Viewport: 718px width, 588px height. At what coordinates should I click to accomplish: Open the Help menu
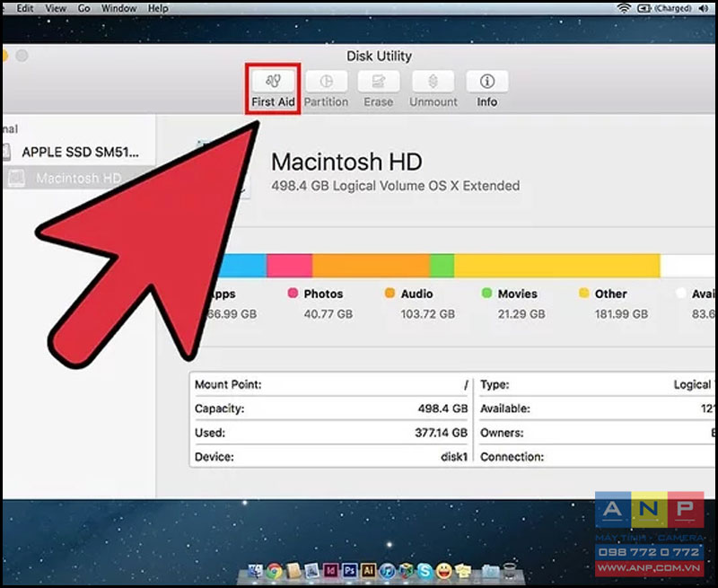pos(158,8)
